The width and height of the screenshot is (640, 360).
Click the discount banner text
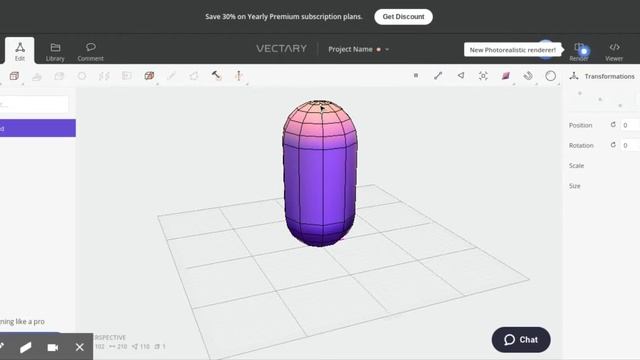click(284, 17)
